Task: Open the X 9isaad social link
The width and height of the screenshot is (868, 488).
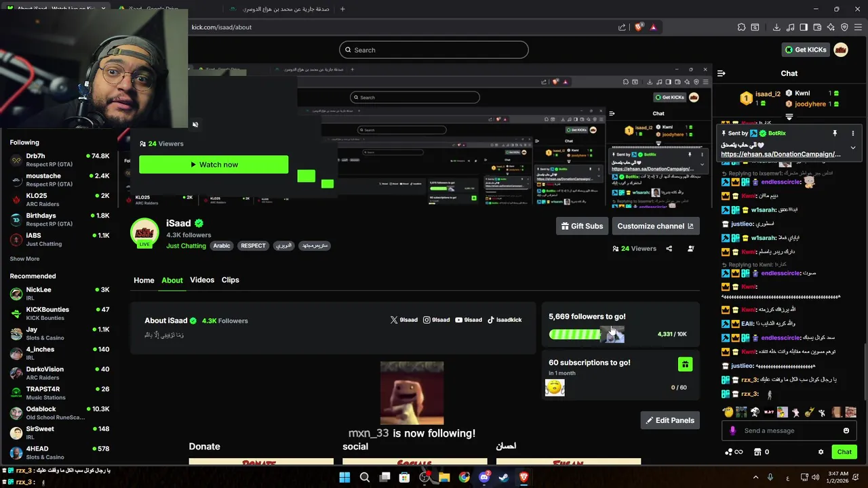Action: point(404,320)
